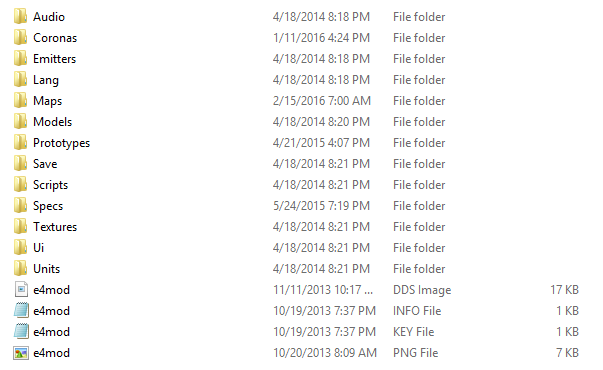
Task: Click the Units folder icon
Action: pyautogui.click(x=20, y=268)
